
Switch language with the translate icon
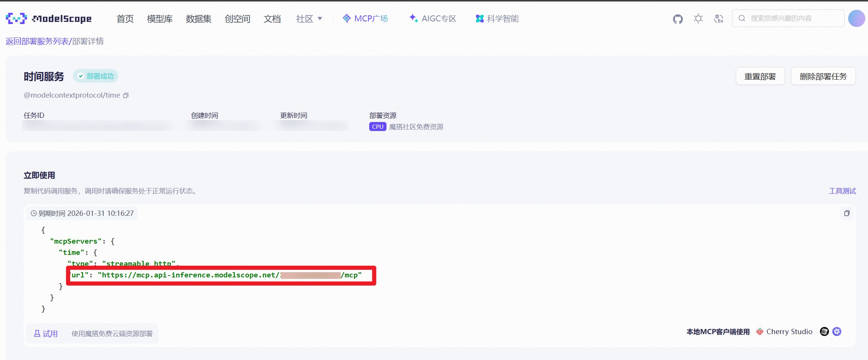coord(719,18)
